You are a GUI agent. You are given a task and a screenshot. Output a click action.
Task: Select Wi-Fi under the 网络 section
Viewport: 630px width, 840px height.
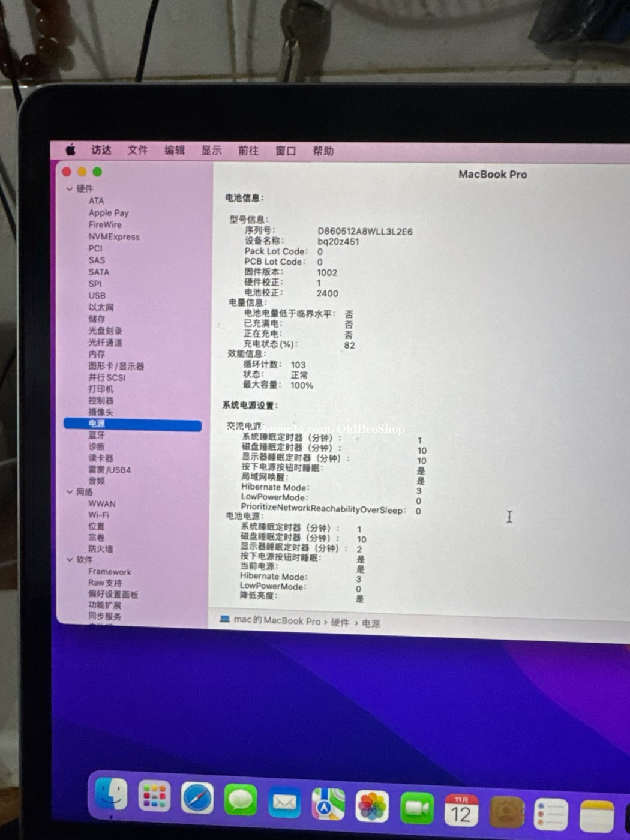98,515
